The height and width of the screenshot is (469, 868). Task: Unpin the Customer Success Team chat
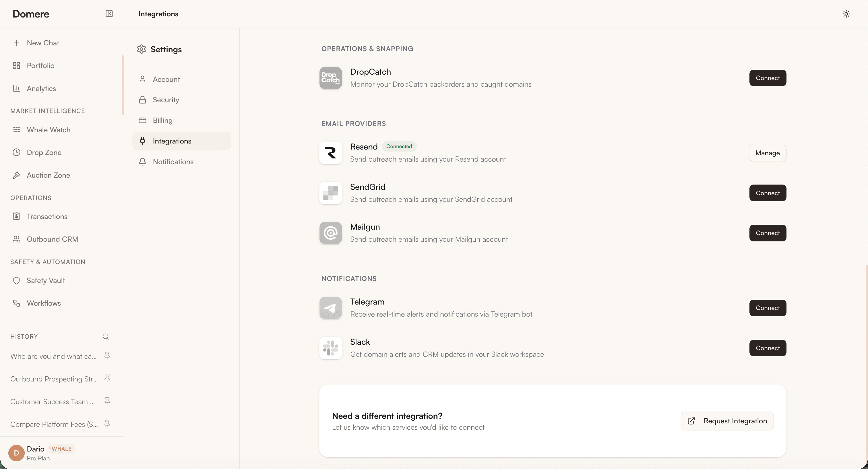click(x=107, y=401)
